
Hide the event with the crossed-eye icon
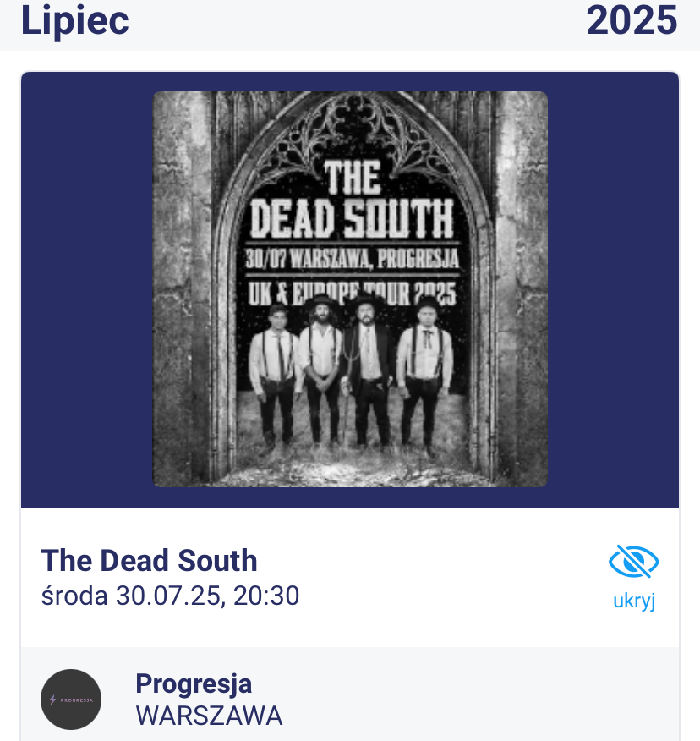tap(633, 563)
